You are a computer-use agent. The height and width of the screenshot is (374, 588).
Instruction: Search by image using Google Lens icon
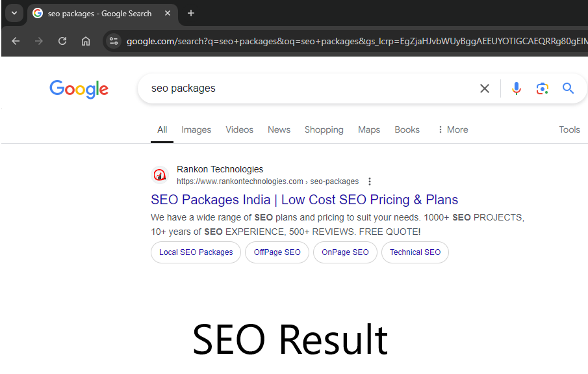coord(543,88)
